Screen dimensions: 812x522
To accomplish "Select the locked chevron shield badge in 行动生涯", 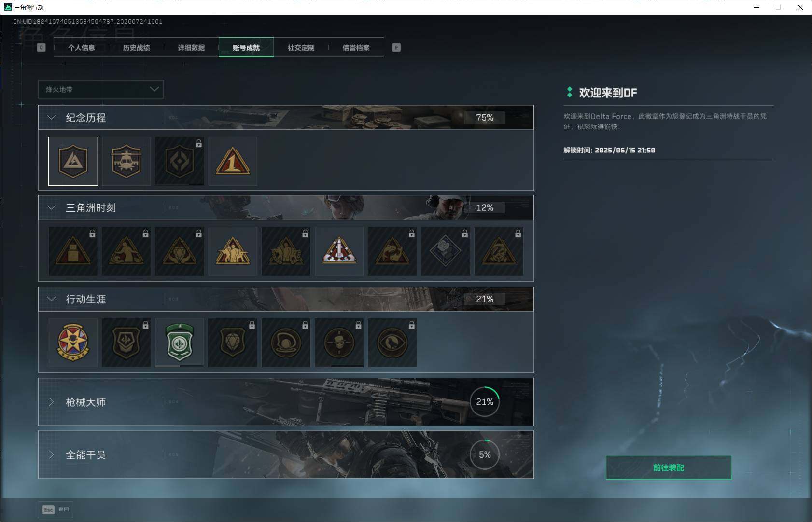I will (126, 343).
